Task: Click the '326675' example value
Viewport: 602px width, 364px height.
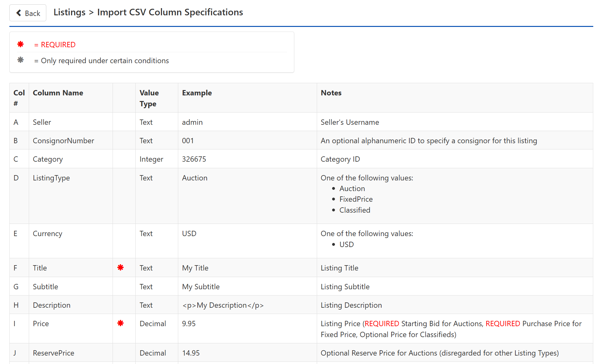Action: (x=194, y=159)
